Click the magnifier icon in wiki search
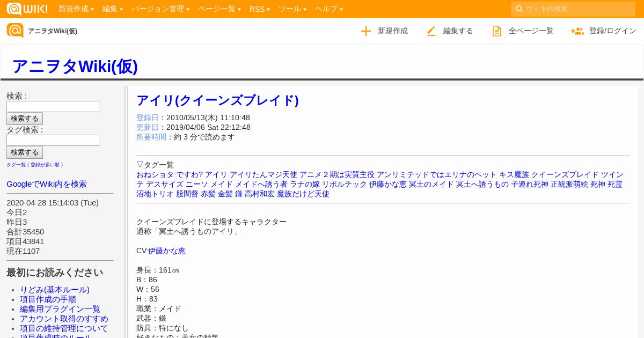The height and width of the screenshot is (338, 644). pyautogui.click(x=519, y=9)
